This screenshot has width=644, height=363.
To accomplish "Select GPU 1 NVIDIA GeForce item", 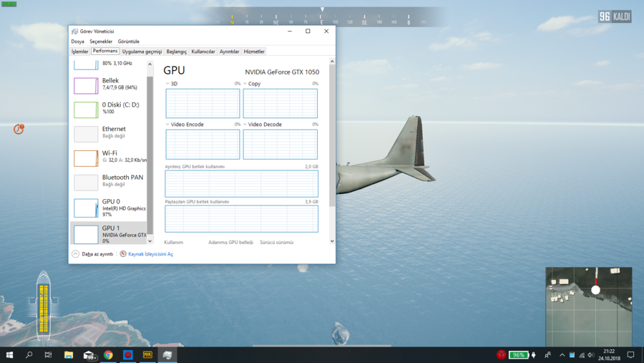I will (x=109, y=233).
